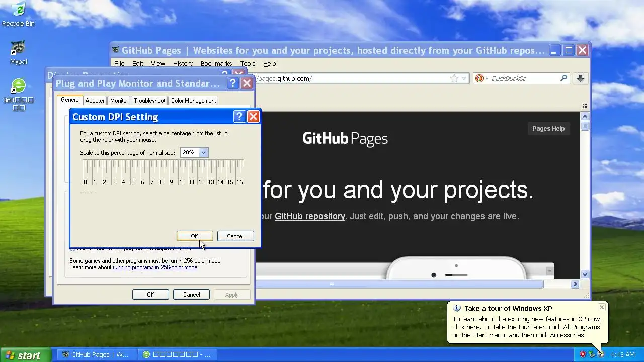This screenshot has height=362, width=644.
Task: Click the red security shield tray icon
Action: point(583,354)
